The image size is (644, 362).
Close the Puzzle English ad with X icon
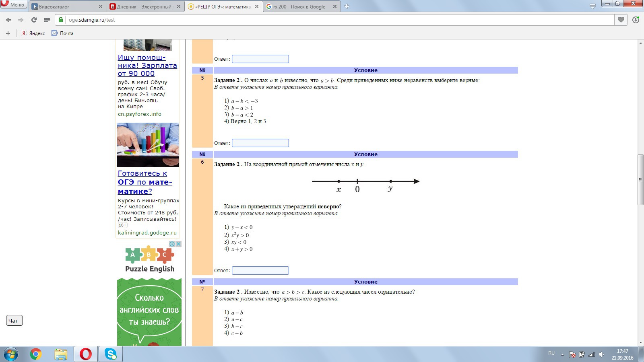click(178, 244)
